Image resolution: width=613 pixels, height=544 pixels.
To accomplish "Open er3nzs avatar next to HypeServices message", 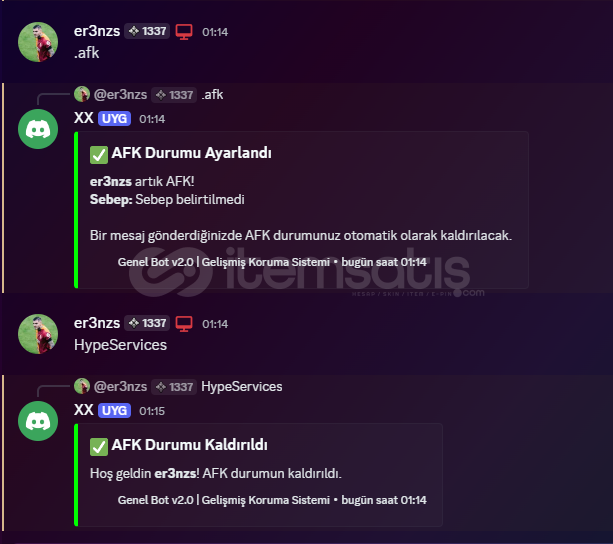I will [38, 334].
